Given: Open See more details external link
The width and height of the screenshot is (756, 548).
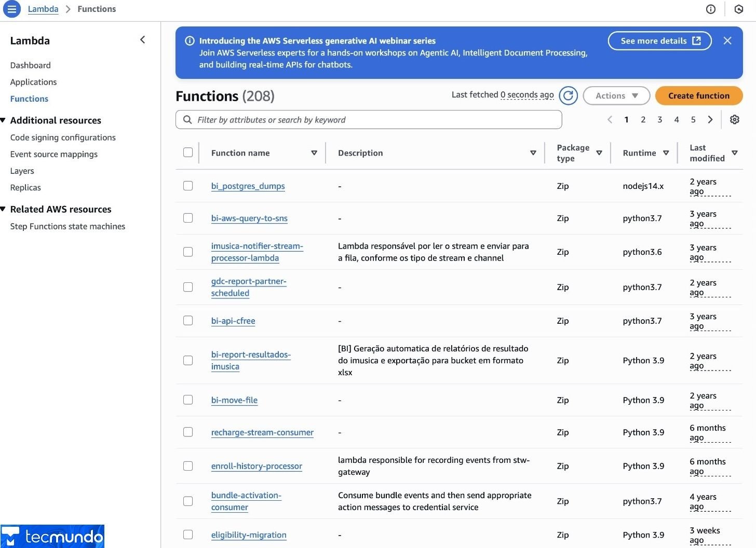Looking at the screenshot, I should pos(660,40).
